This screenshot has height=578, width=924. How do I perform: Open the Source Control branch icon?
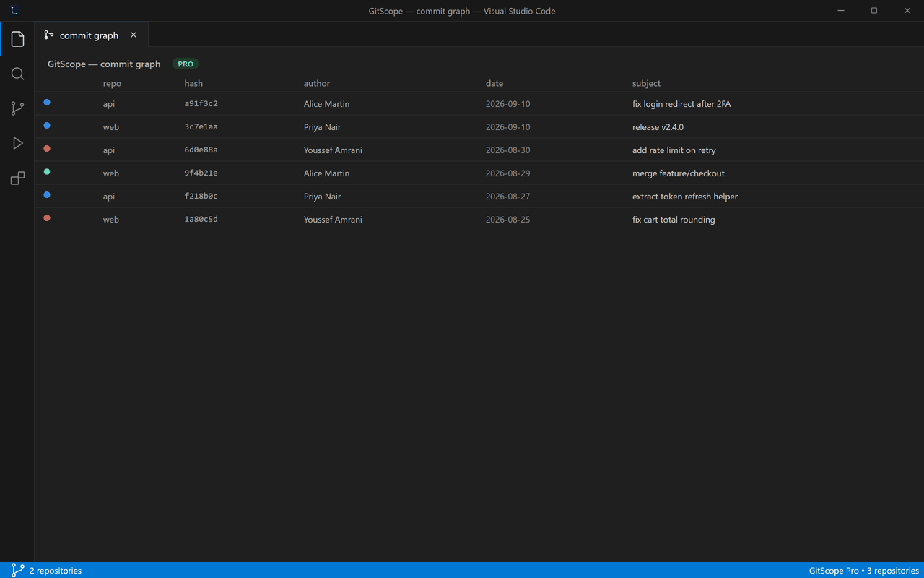point(17,108)
